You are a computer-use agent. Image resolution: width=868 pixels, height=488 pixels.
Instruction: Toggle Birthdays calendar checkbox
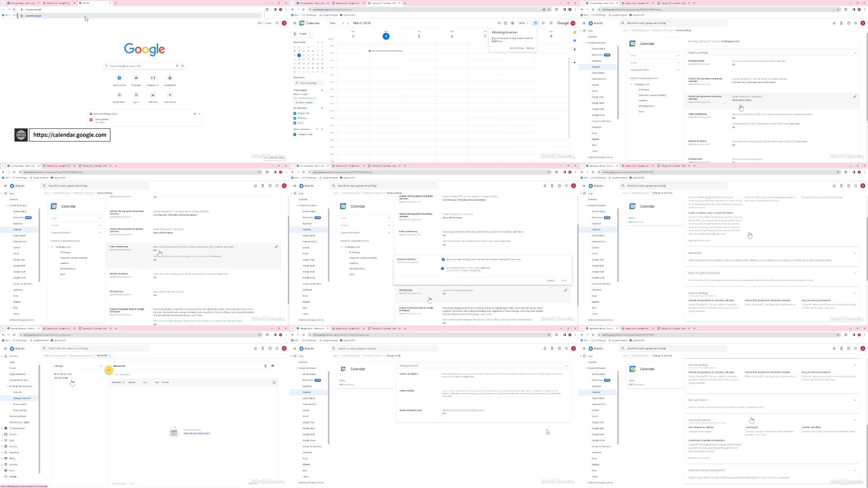[x=295, y=118]
